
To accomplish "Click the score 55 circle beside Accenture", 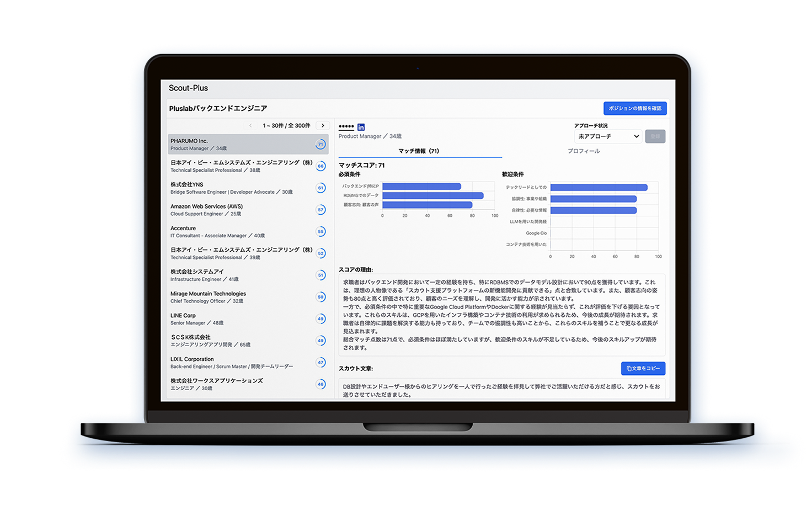I will (320, 232).
